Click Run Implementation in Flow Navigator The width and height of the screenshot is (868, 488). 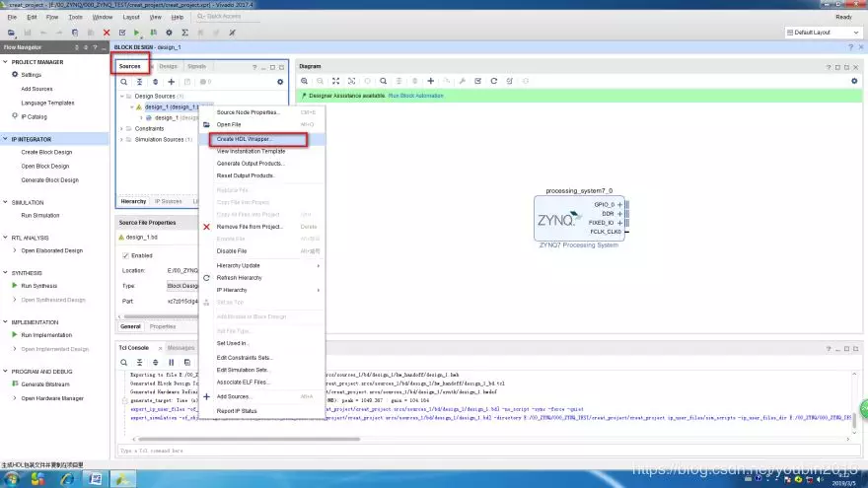point(46,335)
